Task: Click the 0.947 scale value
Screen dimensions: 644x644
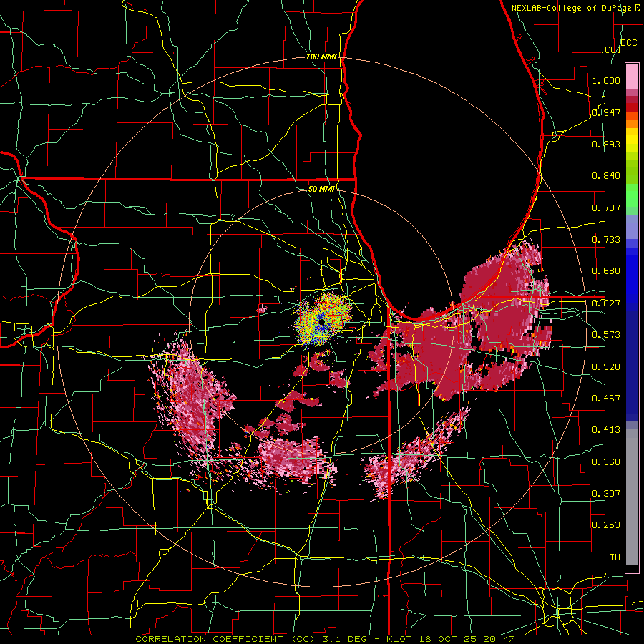Action: tap(606, 112)
